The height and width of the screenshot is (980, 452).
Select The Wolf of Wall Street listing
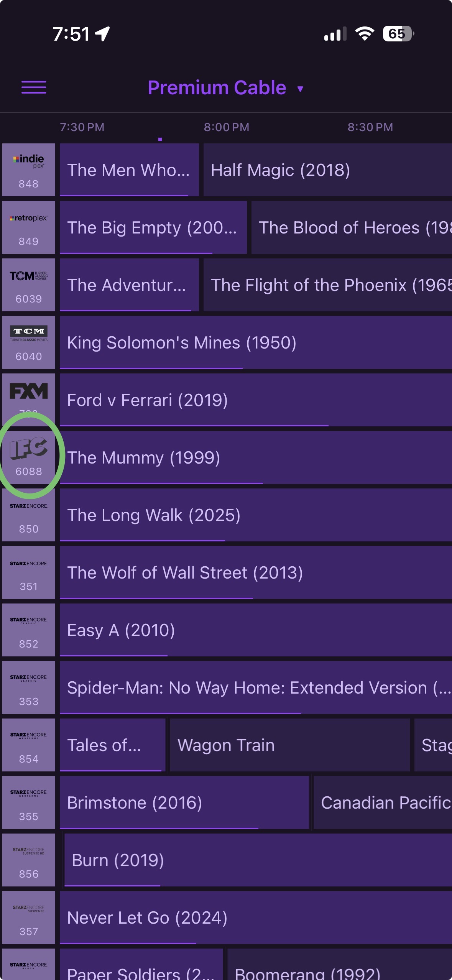click(x=255, y=572)
